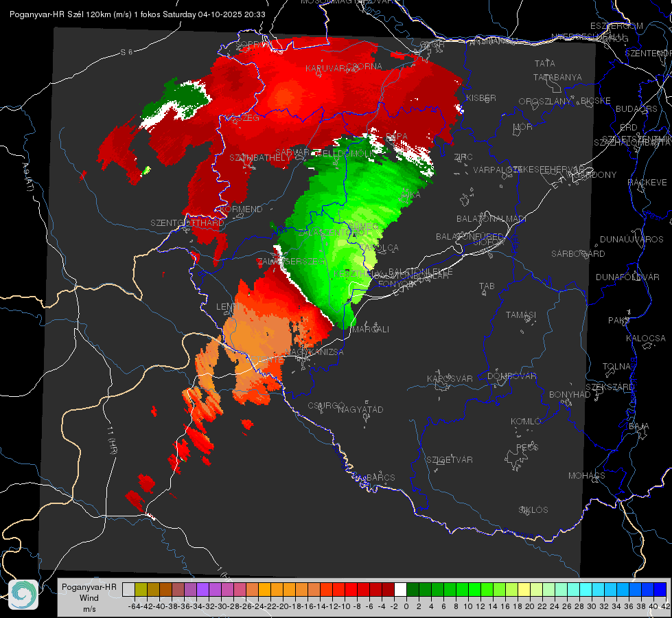Viewport: 672px width, 618px height.
Task: Click the DOMBOVAR city label
Action: tap(511, 376)
